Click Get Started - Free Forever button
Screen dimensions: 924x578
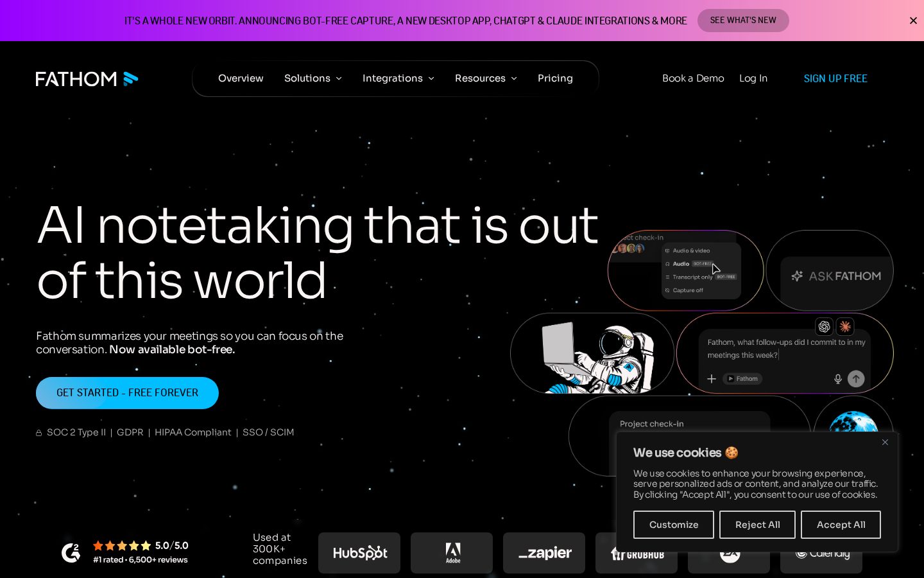coord(127,393)
